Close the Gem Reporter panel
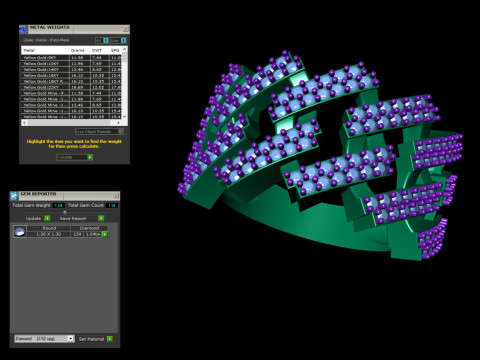Image resolution: width=480 pixels, height=360 pixels. [x=116, y=195]
